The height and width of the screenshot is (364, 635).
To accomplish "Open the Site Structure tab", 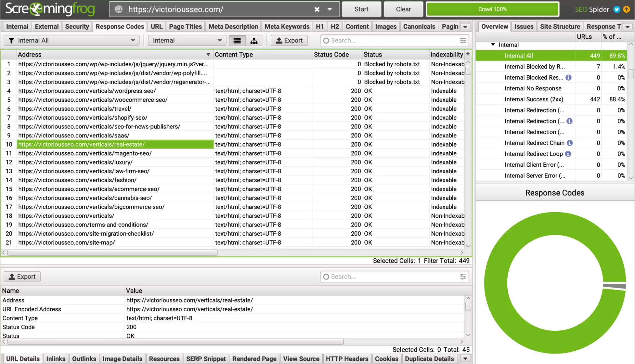I will [x=560, y=27].
